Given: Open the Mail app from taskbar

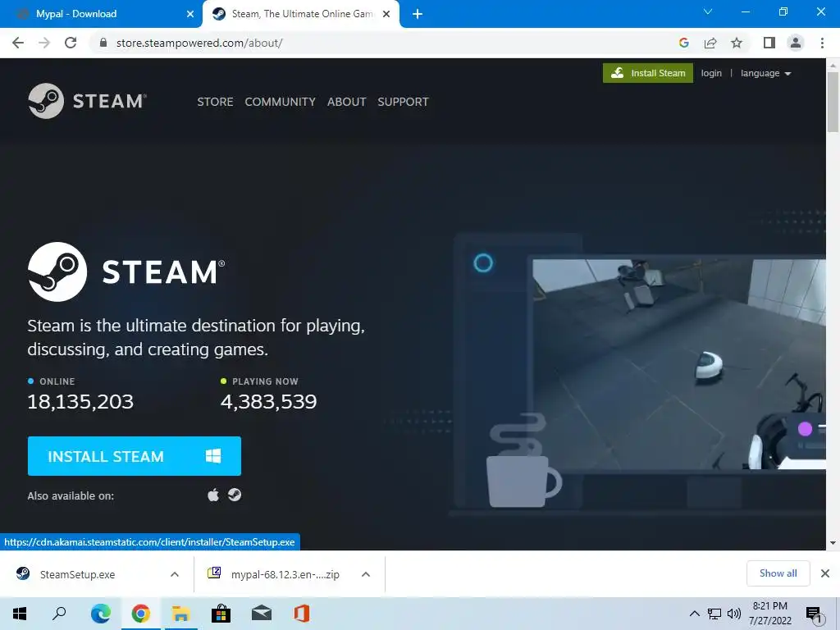Looking at the screenshot, I should pyautogui.click(x=261, y=614).
